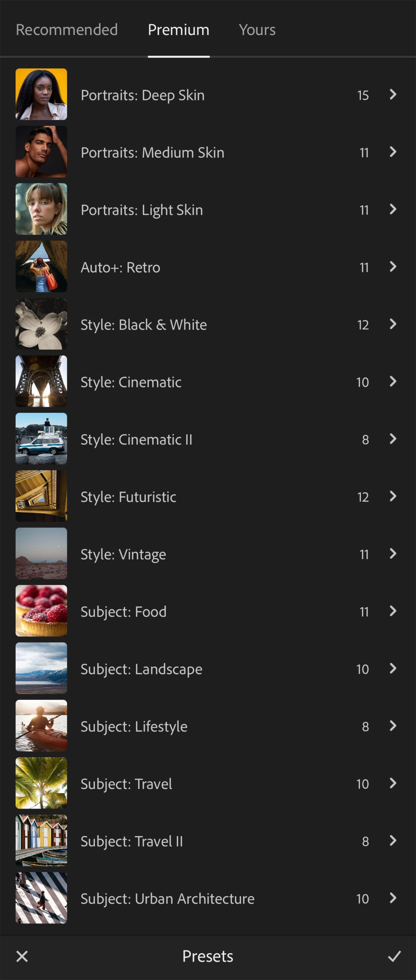Expand Style: Futuristic chevron arrow
This screenshot has width=416, height=980.
point(393,497)
